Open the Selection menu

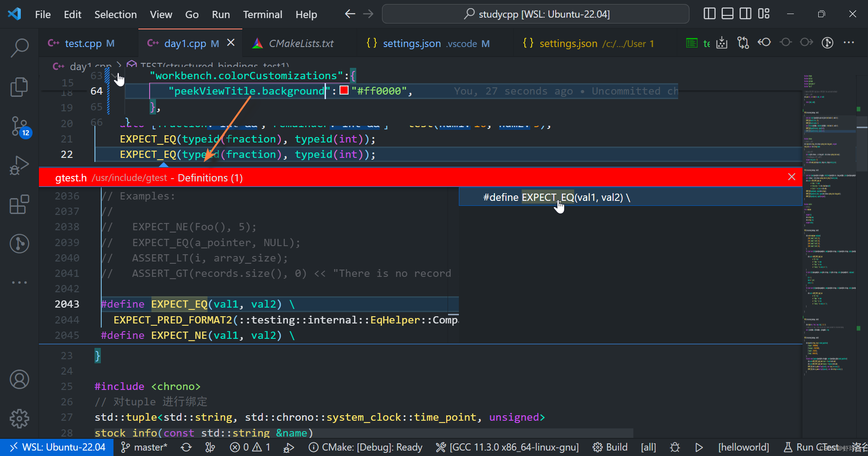pyautogui.click(x=115, y=14)
